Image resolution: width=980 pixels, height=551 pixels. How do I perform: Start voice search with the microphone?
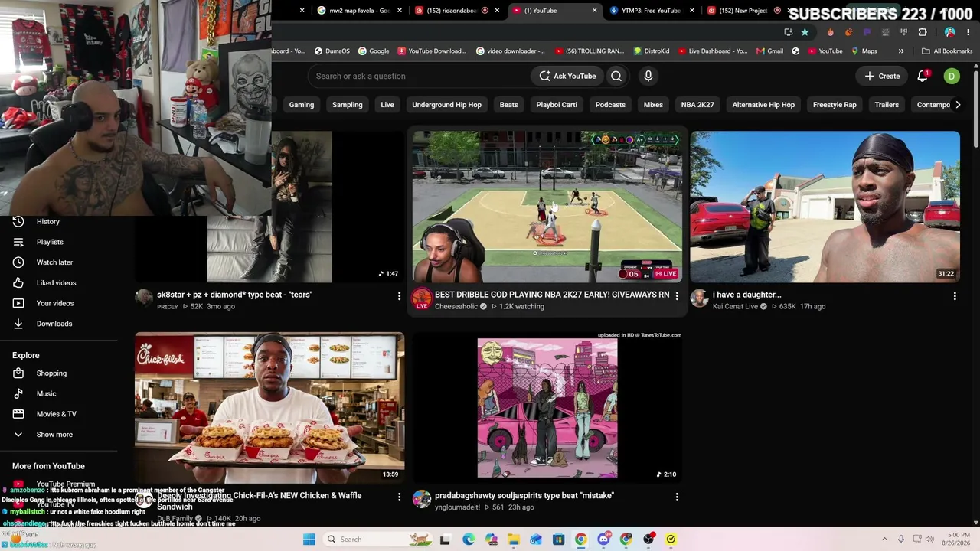tap(648, 76)
